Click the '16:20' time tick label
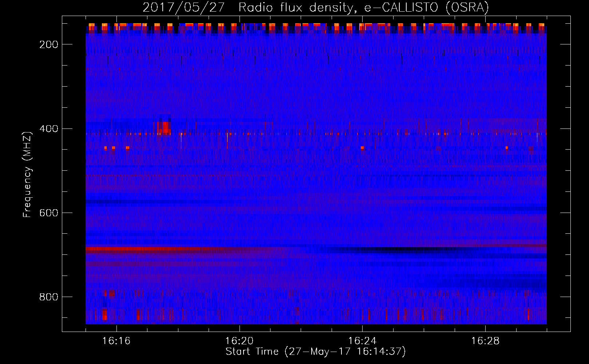Viewport: 589px width, 364px height. pyautogui.click(x=240, y=341)
